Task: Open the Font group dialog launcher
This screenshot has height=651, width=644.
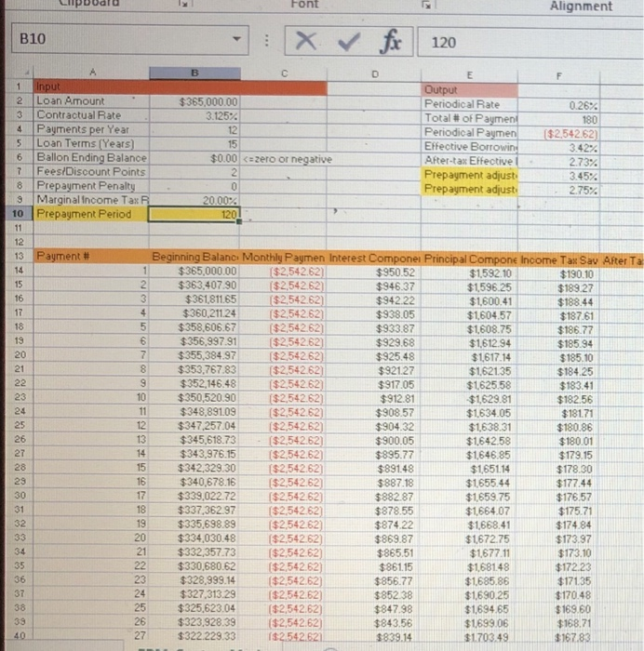Action: tap(426, 4)
